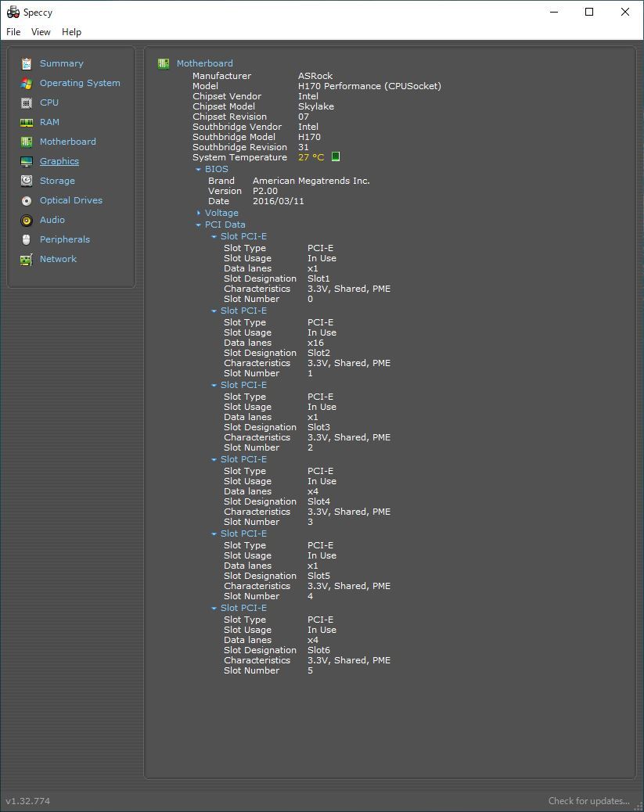Click the x16 data lanes value
644x812 pixels.
click(315, 343)
